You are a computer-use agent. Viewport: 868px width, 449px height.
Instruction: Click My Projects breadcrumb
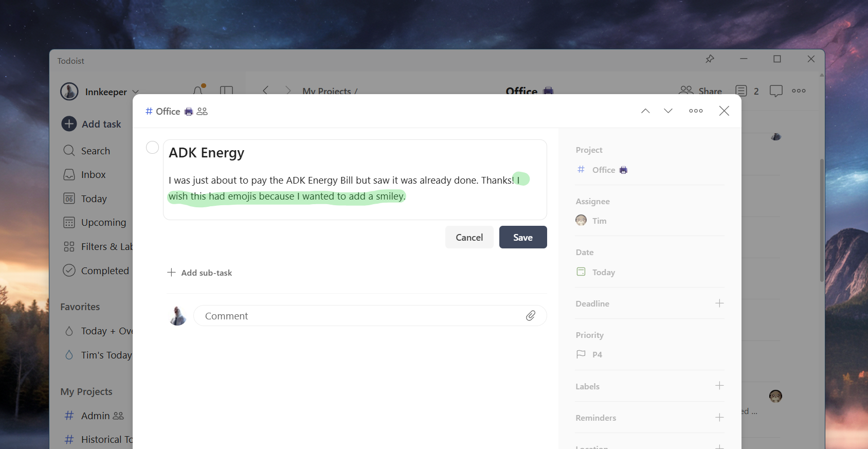click(327, 91)
